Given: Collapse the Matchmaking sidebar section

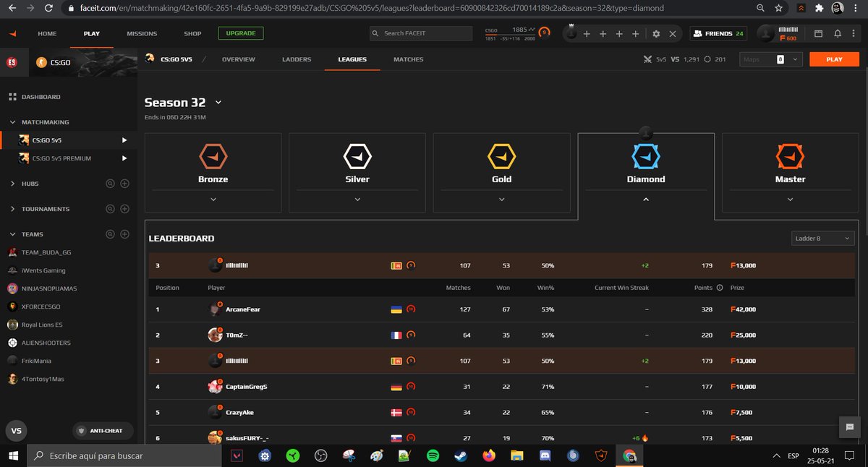Looking at the screenshot, I should point(13,122).
